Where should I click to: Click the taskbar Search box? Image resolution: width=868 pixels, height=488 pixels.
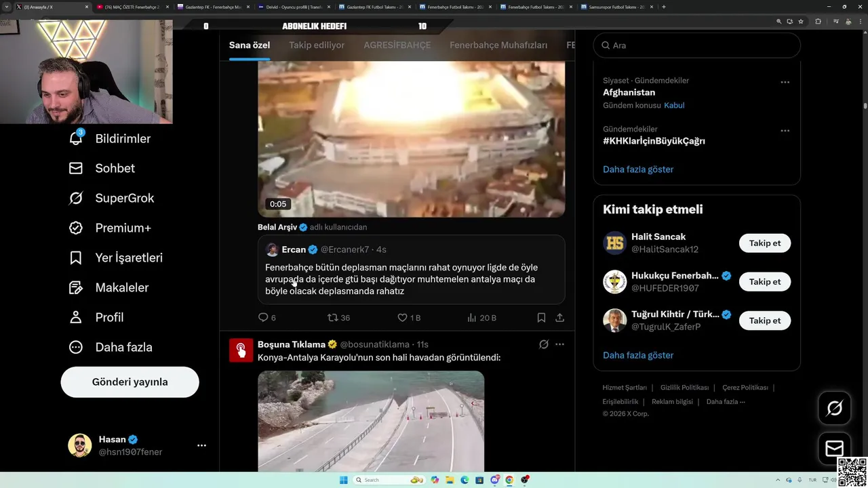tap(389, 480)
